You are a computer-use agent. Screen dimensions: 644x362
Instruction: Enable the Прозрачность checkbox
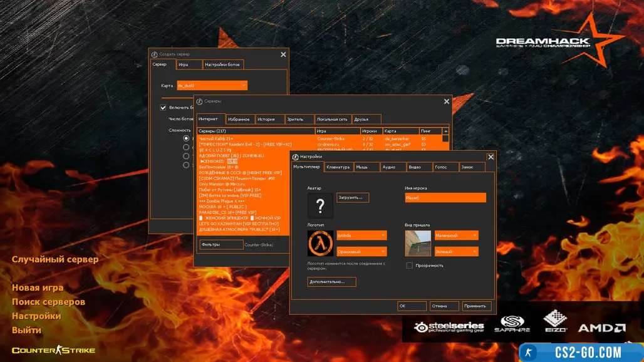click(x=409, y=266)
